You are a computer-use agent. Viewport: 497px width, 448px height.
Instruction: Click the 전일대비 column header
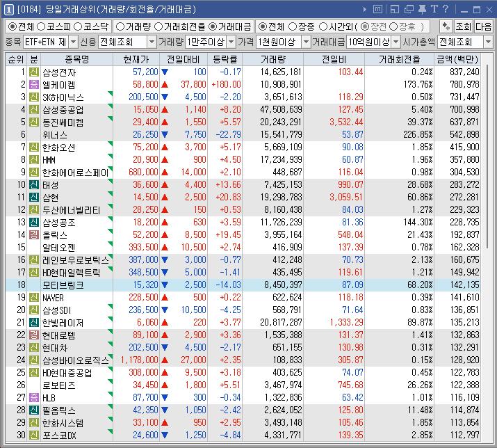[x=184, y=59]
